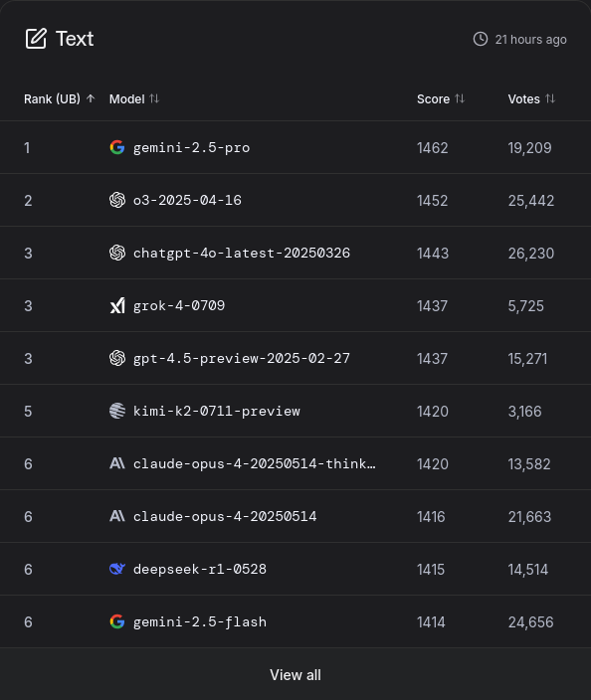This screenshot has width=591, height=700.
Task: Sort table by Score column
Action: coord(460,98)
